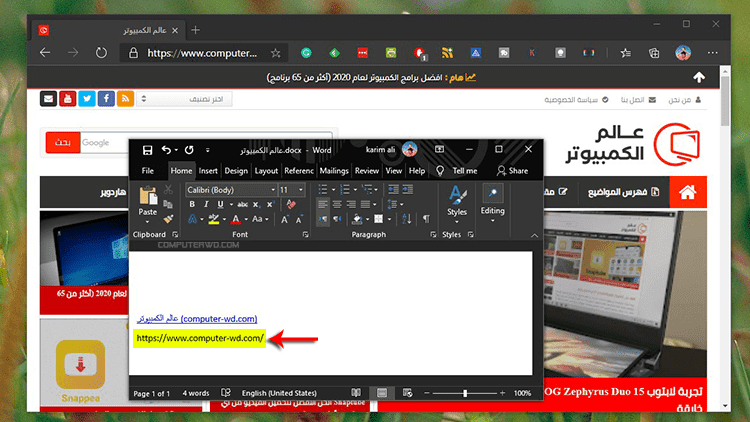Image resolution: width=750 pixels, height=422 pixels.
Task: Click the Copy icon in Clipboard group
Action: (x=168, y=204)
